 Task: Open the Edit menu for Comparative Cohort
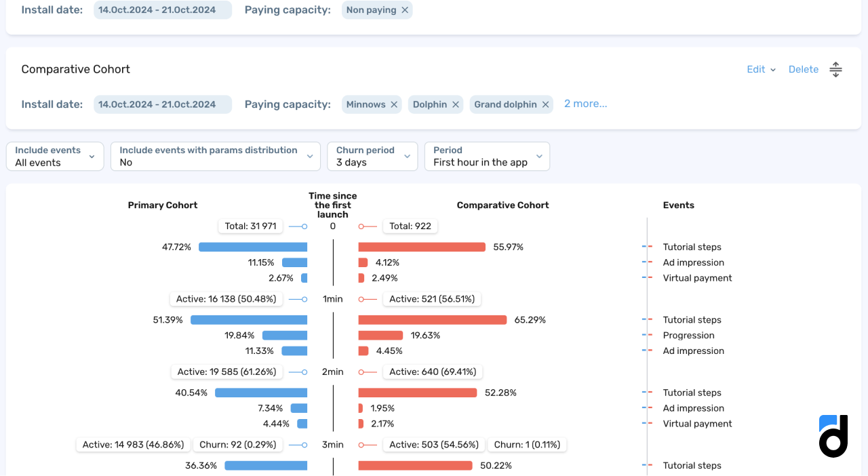(761, 69)
